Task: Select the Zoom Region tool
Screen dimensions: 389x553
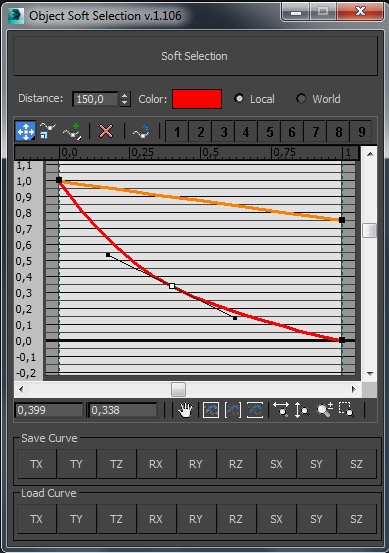Action: click(346, 410)
